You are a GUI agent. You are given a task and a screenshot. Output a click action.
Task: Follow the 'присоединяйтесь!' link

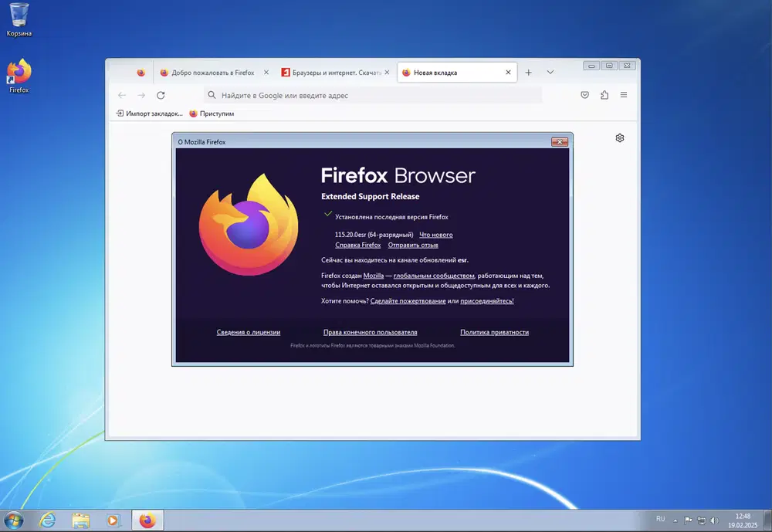(486, 300)
